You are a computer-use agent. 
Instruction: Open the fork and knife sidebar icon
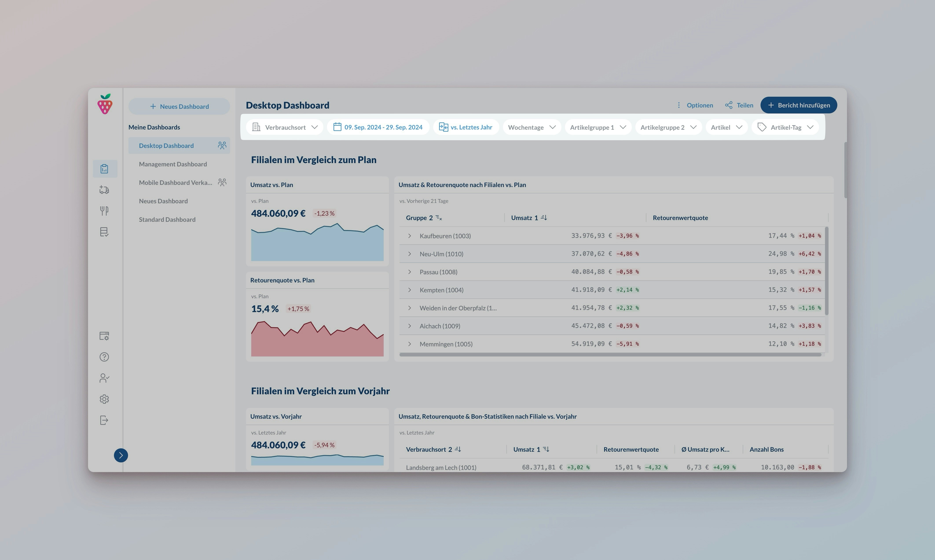pyautogui.click(x=104, y=211)
